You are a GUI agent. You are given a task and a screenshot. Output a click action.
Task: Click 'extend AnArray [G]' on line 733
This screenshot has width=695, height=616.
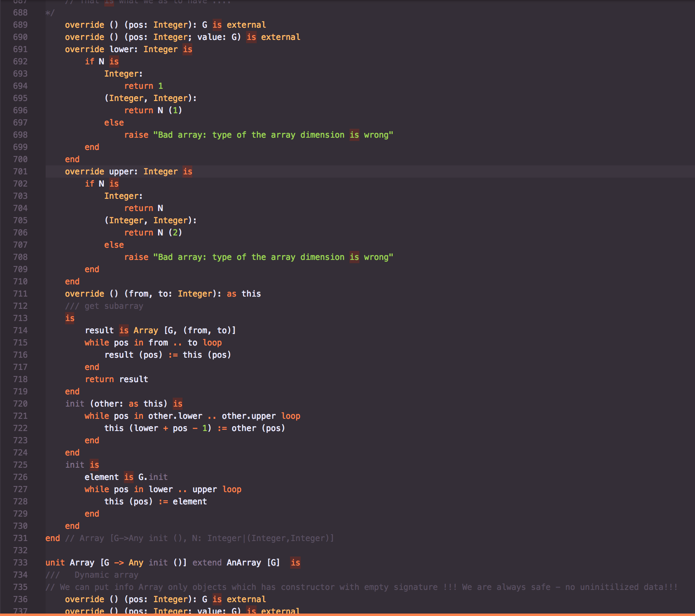[236, 563]
